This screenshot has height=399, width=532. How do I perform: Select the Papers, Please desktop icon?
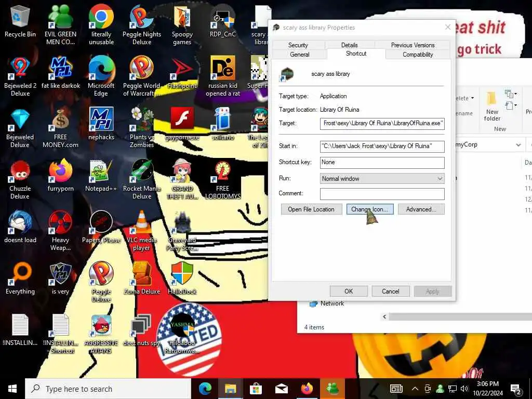(x=101, y=228)
